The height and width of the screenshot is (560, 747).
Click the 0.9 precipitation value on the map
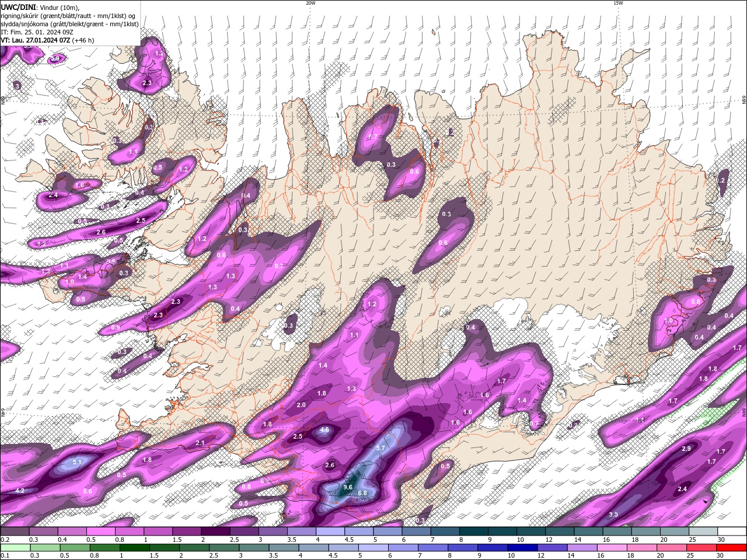pyautogui.click(x=116, y=328)
